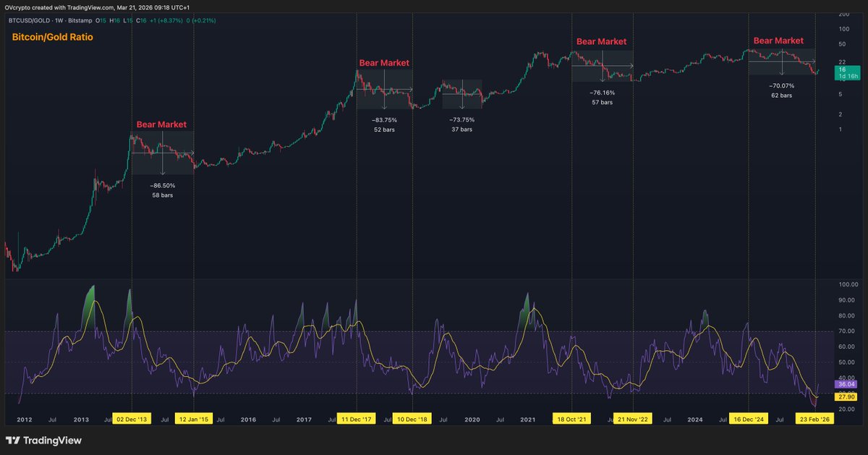
Task: Click the Bitcoin/Gold Ratio chart title
Action: tap(51, 36)
